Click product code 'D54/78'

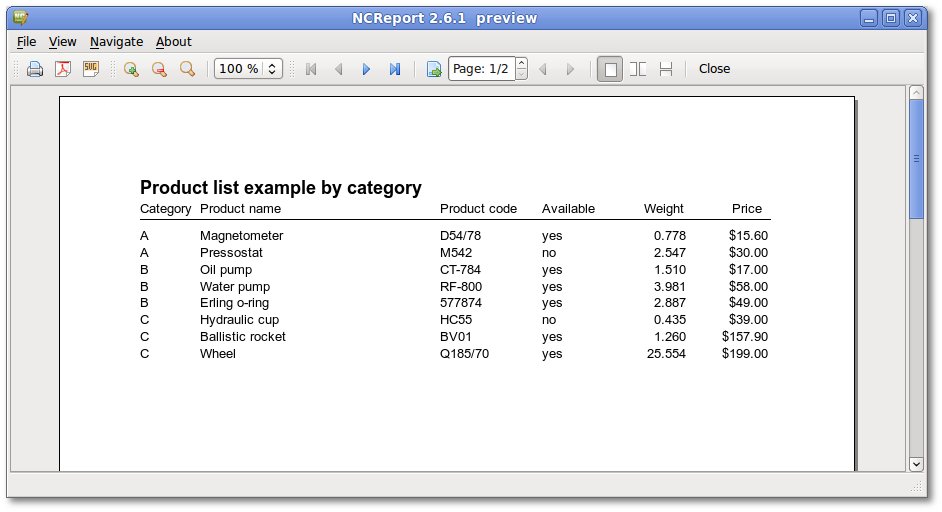click(x=460, y=236)
